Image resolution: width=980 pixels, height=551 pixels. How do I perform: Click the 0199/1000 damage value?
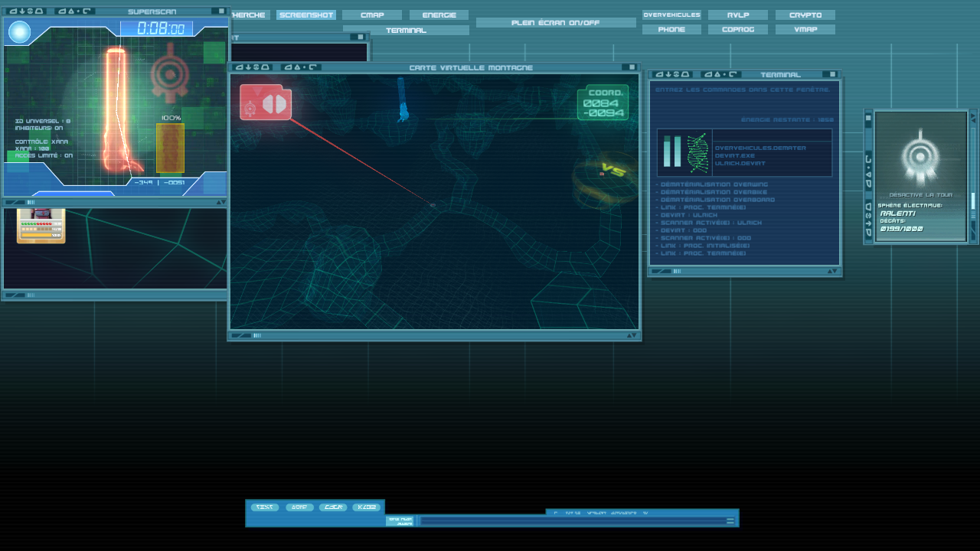[x=901, y=229]
